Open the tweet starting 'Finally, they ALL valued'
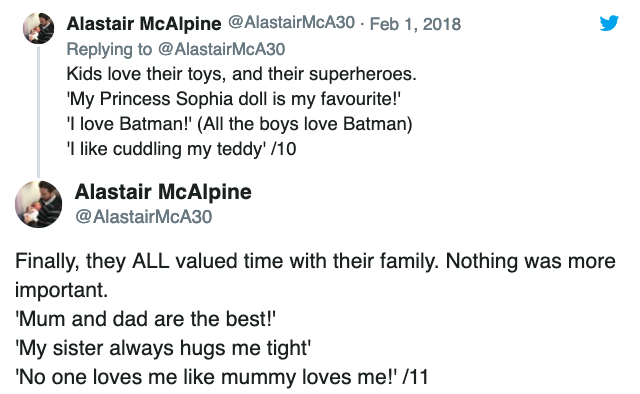This screenshot has width=640, height=394. 315,318
